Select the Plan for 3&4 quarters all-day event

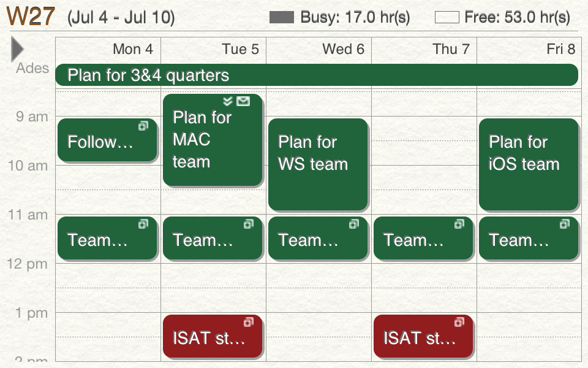[317, 75]
